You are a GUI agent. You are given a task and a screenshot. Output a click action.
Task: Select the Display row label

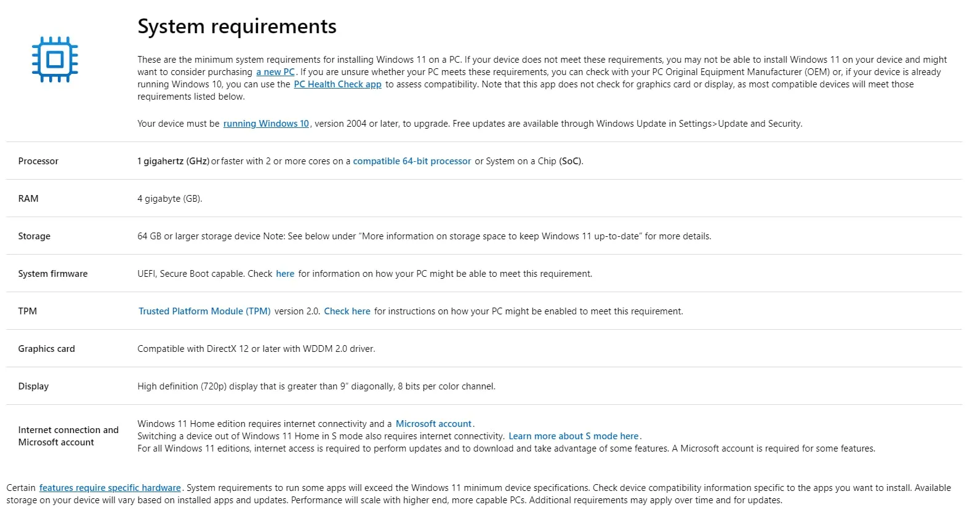[x=33, y=386]
